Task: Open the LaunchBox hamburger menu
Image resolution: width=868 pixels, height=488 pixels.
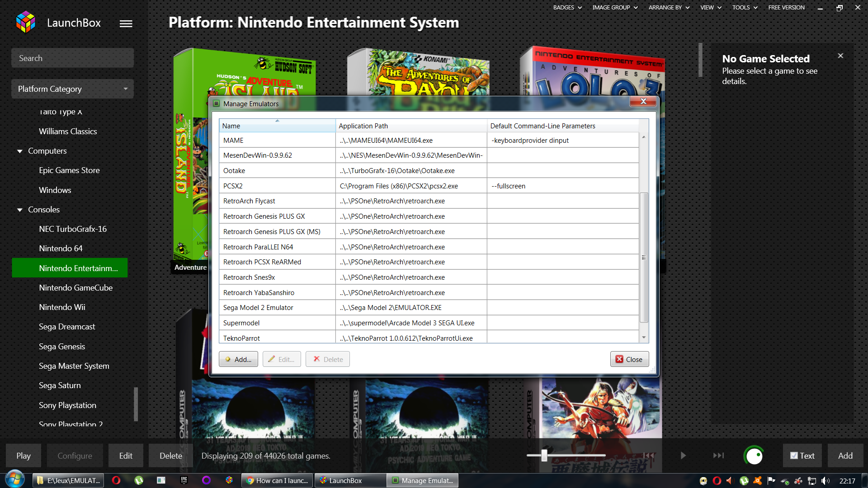Action: point(126,23)
